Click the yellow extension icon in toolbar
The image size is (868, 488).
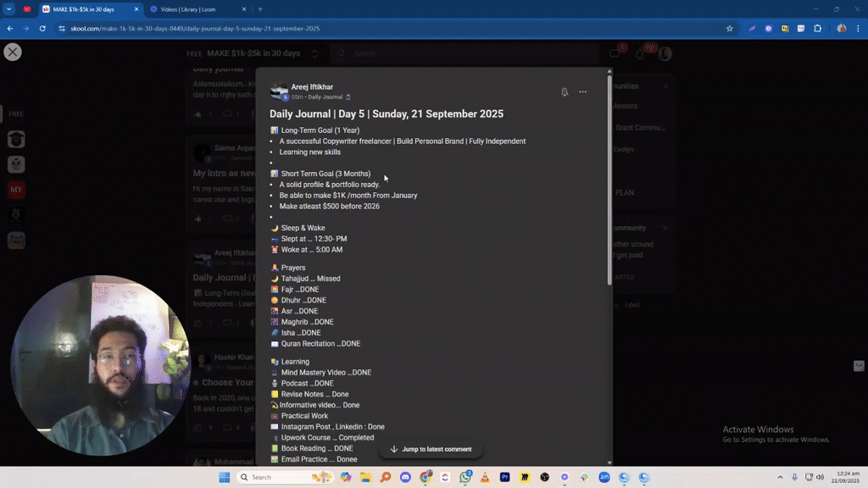(x=784, y=28)
